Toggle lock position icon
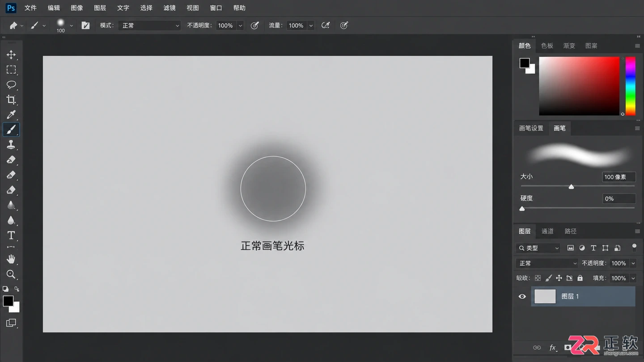Screen dimensions: 644x362 tap(559, 278)
